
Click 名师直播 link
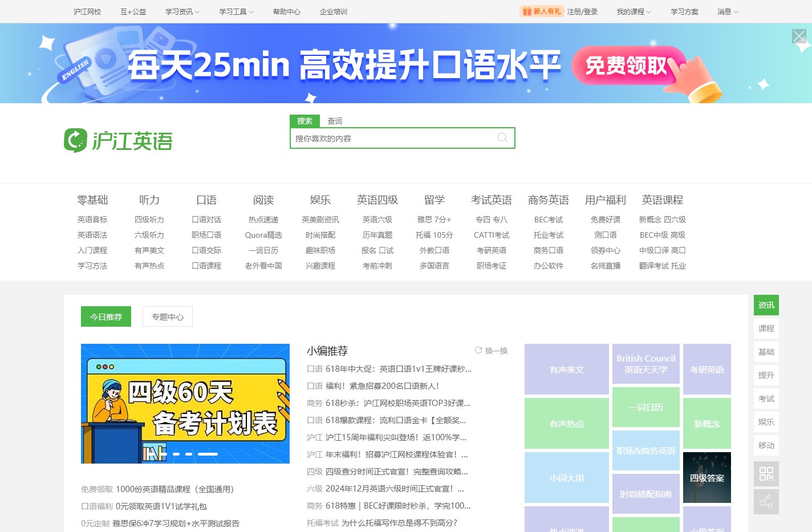[606, 266]
